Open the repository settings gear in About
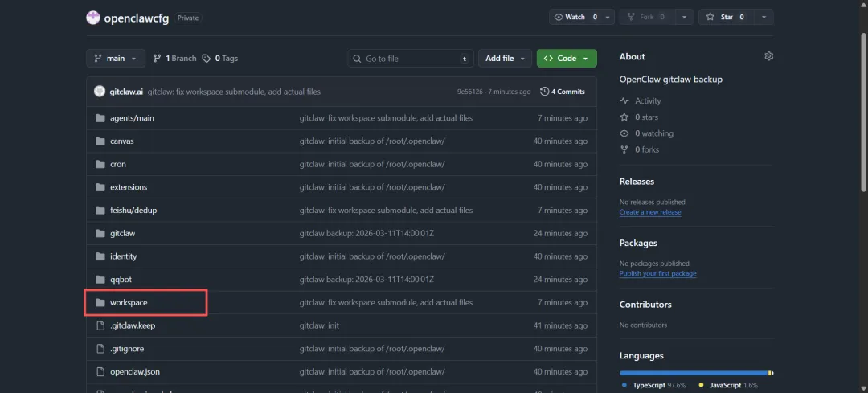 (x=768, y=56)
